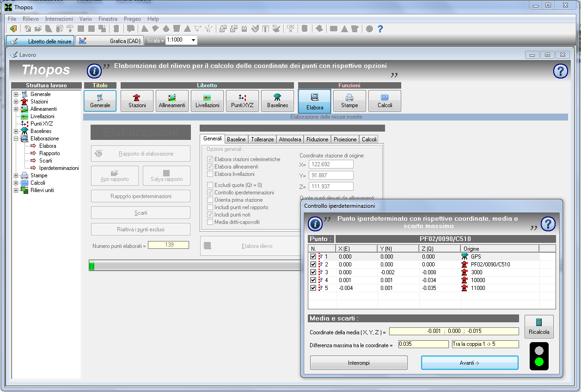
Task: Click the Stampe printer button
Action: tap(349, 101)
